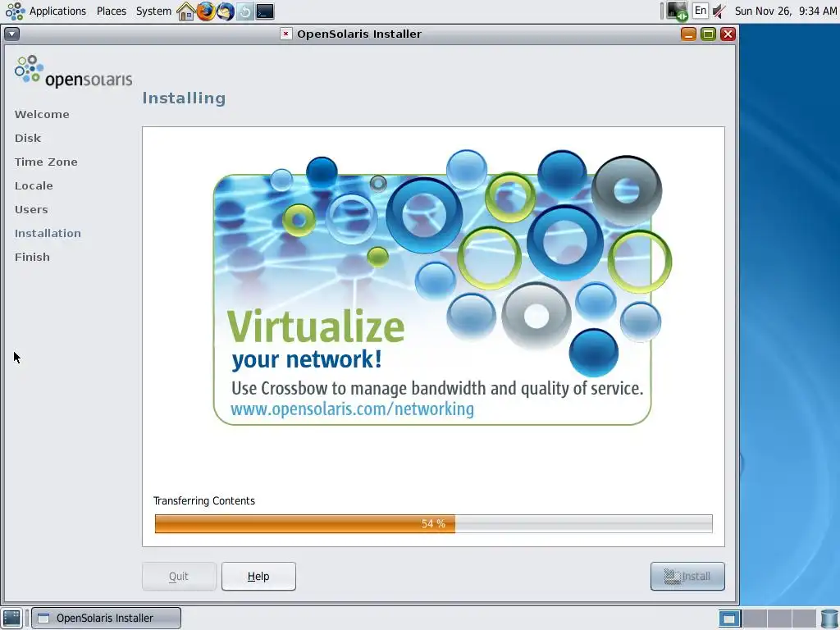
Task: Click the 54 % progress bar
Action: coord(433,524)
